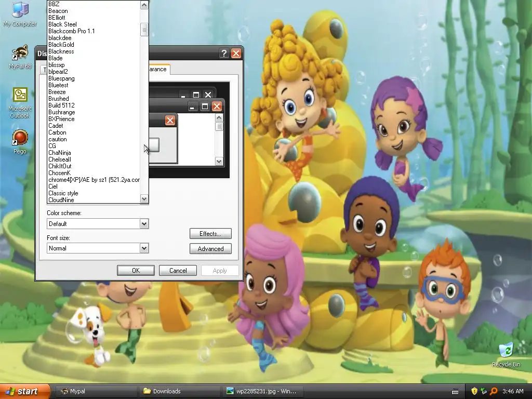Screen dimensions: 532x399
Task: Select Bluespang in the style list
Action: pos(94,78)
